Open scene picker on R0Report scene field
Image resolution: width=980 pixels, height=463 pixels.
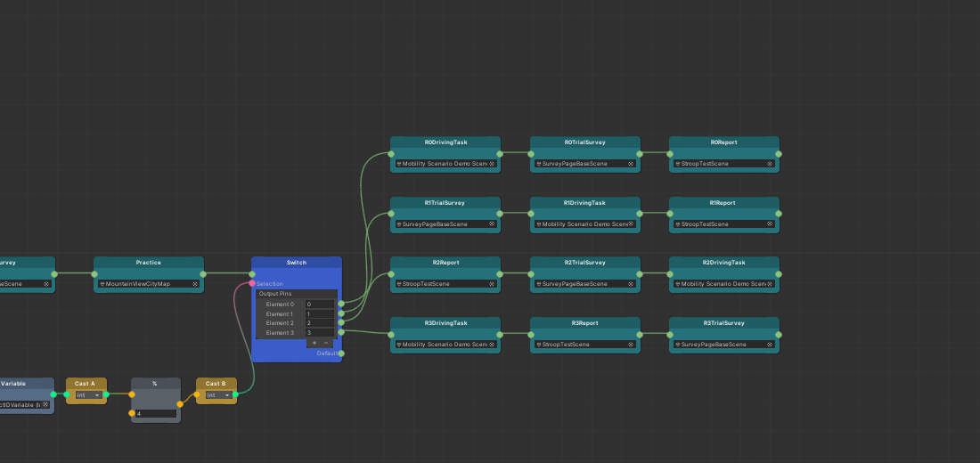click(770, 164)
